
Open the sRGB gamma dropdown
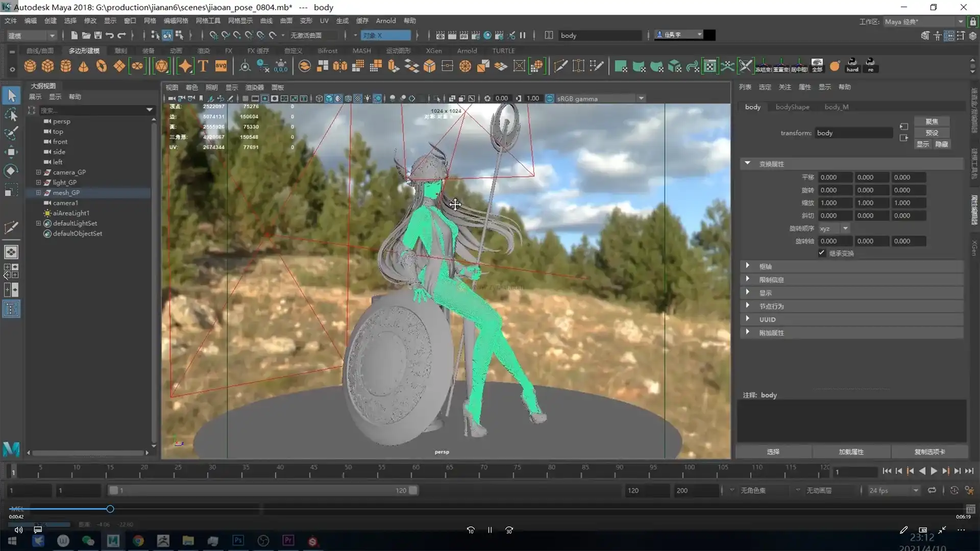641,98
